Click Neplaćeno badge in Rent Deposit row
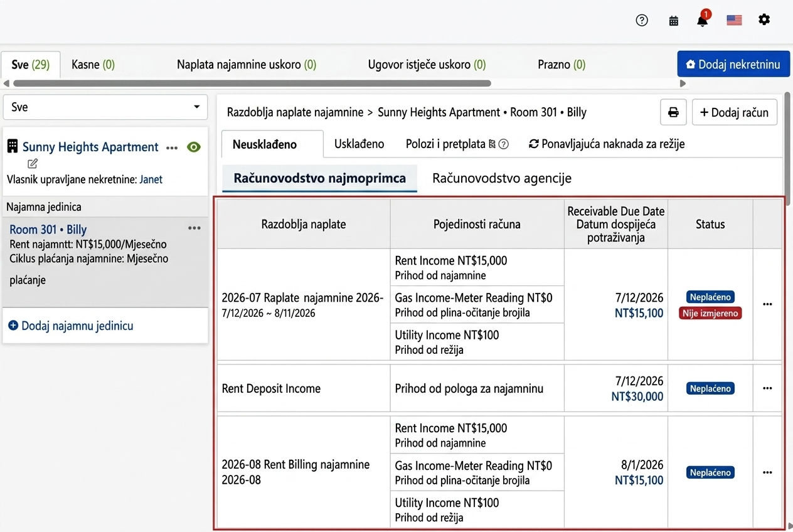The width and height of the screenshot is (793, 532). point(710,388)
